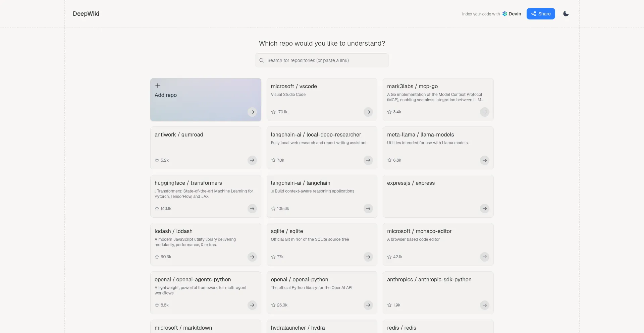Click the arrow icon on sqlite / sqlite
This screenshot has width=644, height=333.
click(x=368, y=257)
